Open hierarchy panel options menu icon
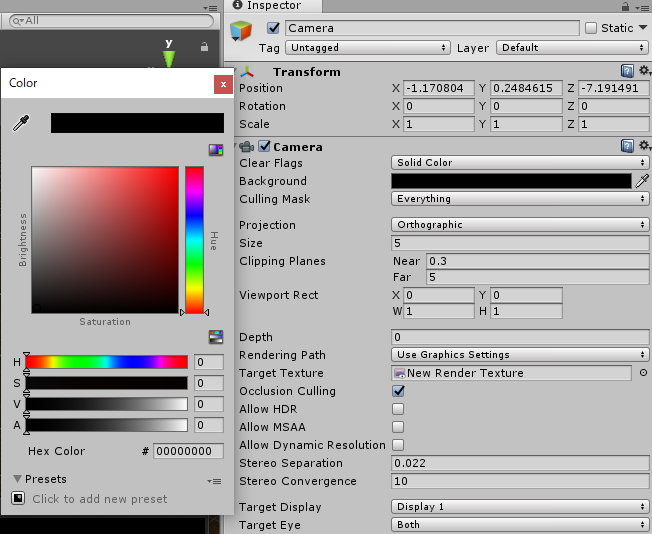Image resolution: width=652 pixels, height=534 pixels. 210,8
